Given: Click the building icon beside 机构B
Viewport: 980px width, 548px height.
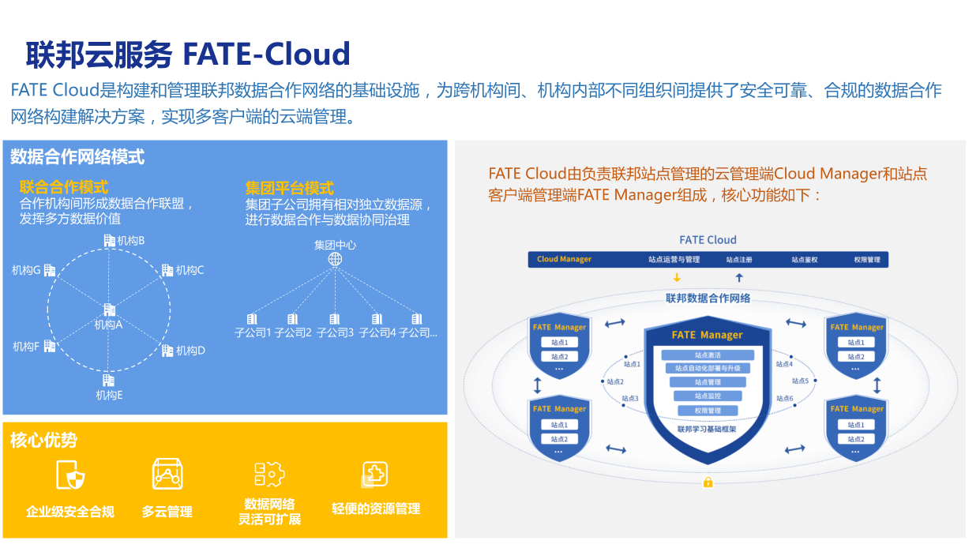Looking at the screenshot, I should tap(109, 240).
